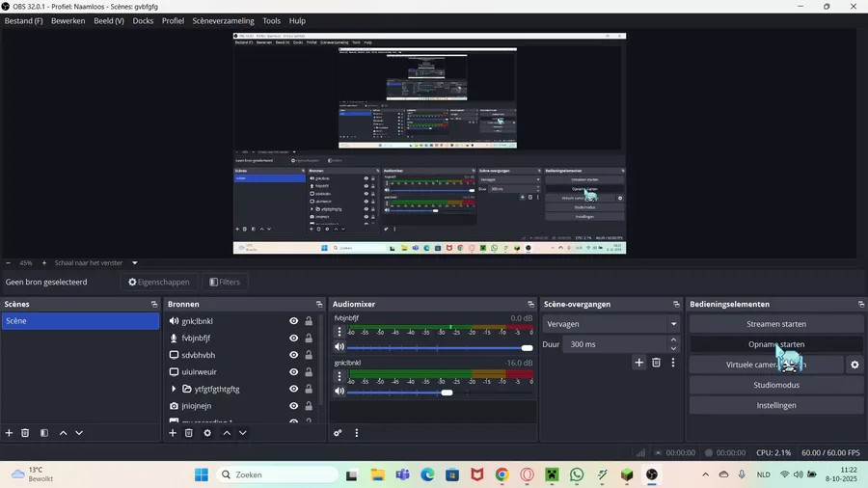
Task: Expand the ytfgtfgthtgftg group
Action: [x=174, y=389]
